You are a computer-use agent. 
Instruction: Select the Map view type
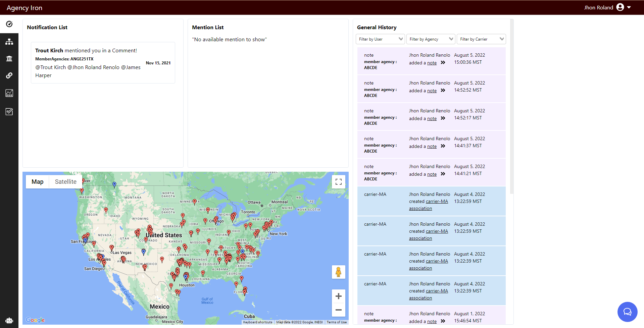[x=38, y=182]
